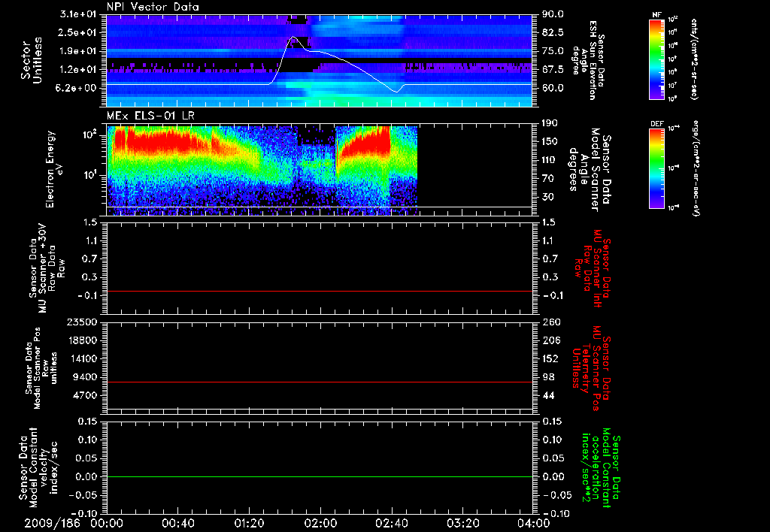Click the '9400' scanner position tick
This screenshot has width=770, height=532.
point(86,377)
